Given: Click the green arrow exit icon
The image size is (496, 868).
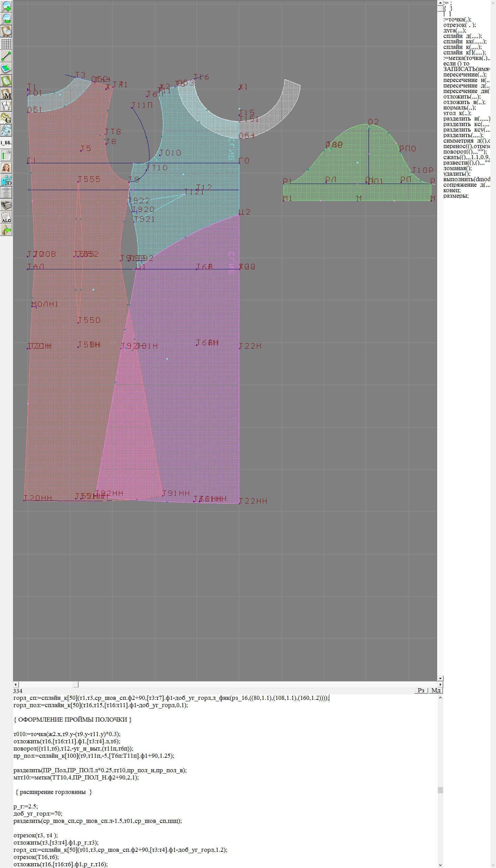Looking at the screenshot, I should click(x=6, y=230).
